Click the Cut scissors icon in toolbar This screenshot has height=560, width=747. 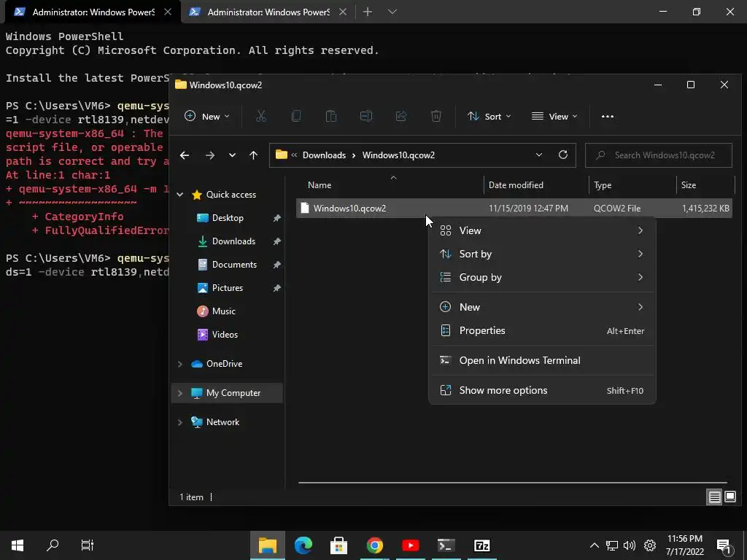pos(260,116)
